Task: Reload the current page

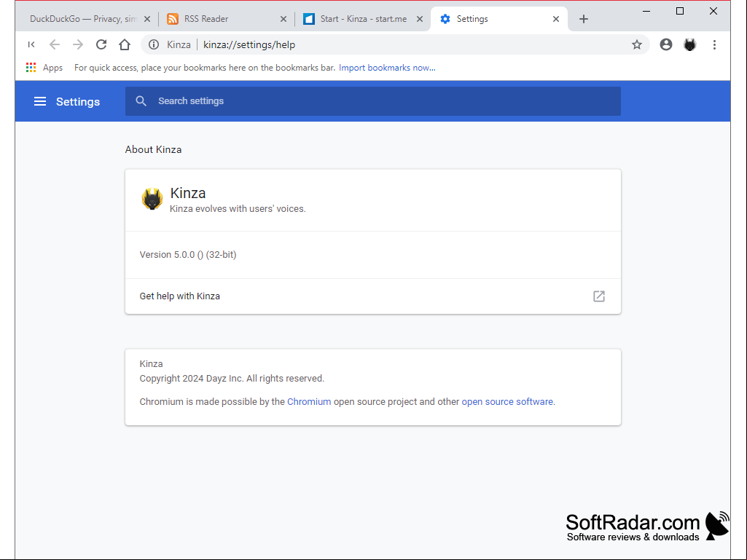Action: tap(101, 44)
